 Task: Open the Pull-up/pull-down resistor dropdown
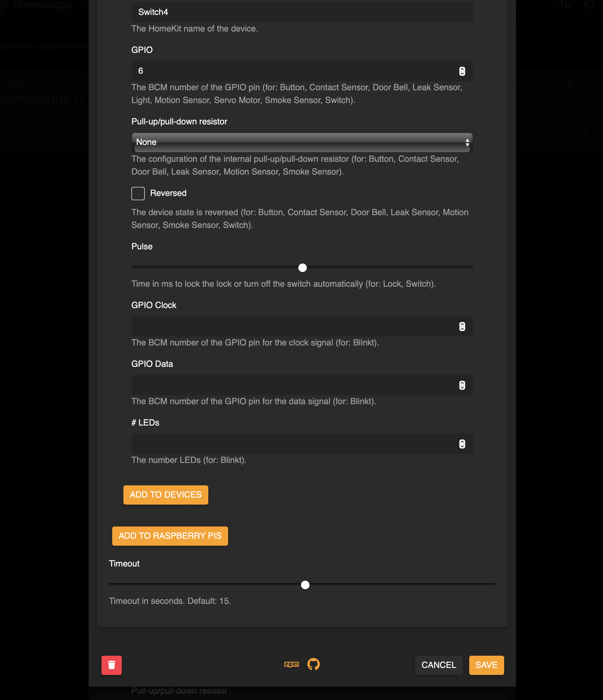tap(302, 143)
